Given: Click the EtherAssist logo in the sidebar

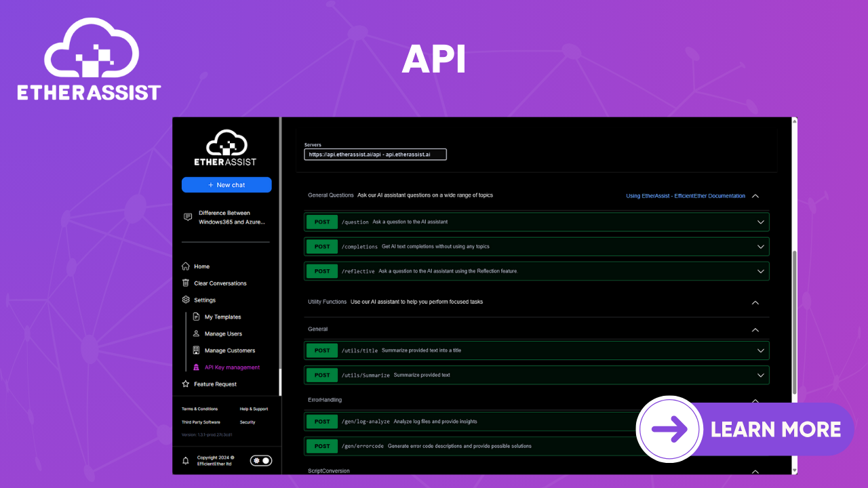Looking at the screenshot, I should tap(226, 148).
